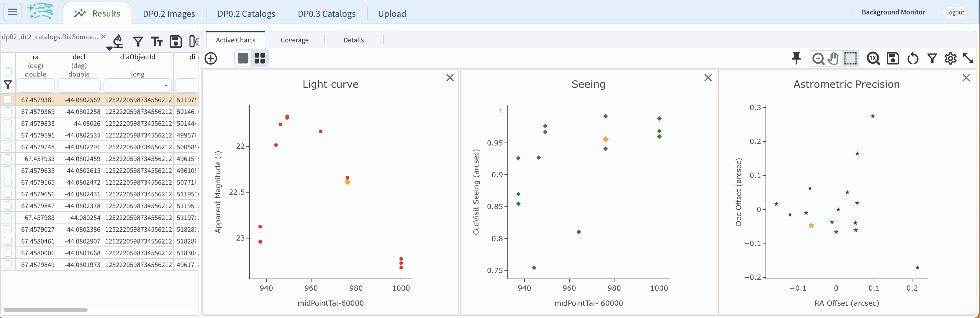
Task: Toggle the select-all rows checkbox
Action: 8,72
